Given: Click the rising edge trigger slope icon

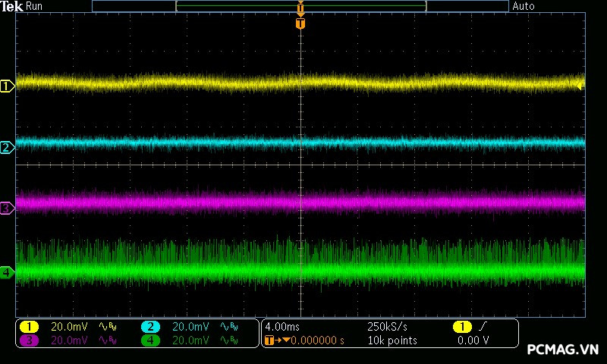Looking at the screenshot, I should point(483,327).
